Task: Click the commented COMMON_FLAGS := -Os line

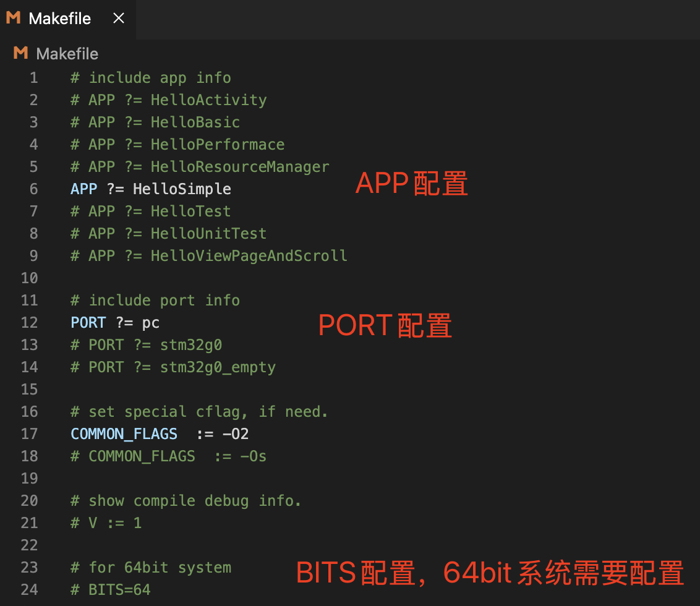Action: (168, 456)
